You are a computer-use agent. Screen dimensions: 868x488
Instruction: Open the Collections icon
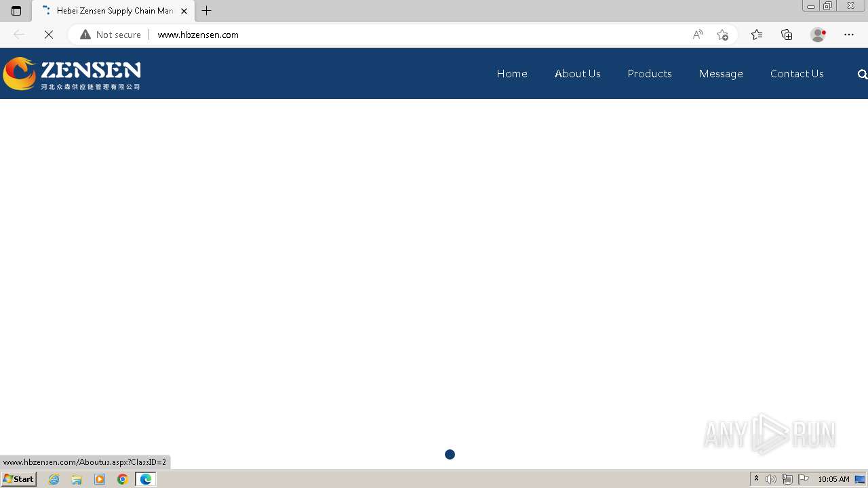(x=787, y=35)
